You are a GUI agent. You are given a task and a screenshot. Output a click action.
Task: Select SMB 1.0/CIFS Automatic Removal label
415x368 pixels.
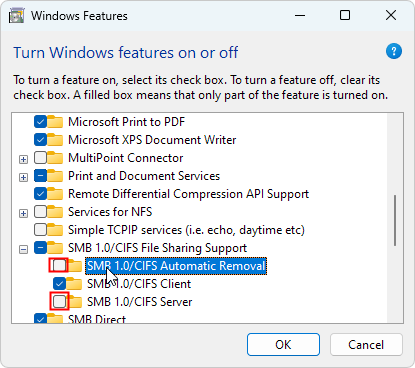176,266
